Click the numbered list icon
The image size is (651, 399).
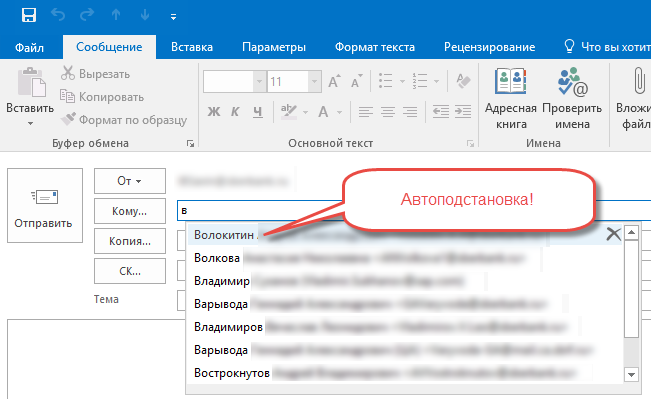[420, 81]
